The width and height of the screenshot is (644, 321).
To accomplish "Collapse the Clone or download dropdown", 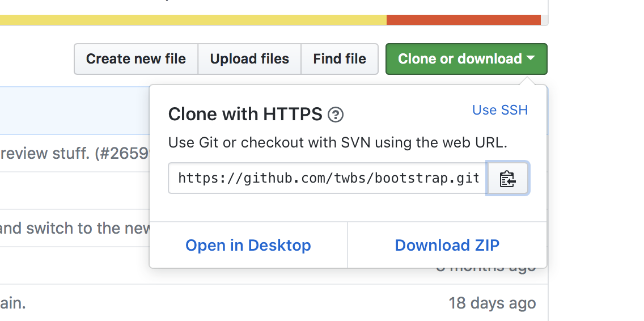I will click(x=466, y=59).
